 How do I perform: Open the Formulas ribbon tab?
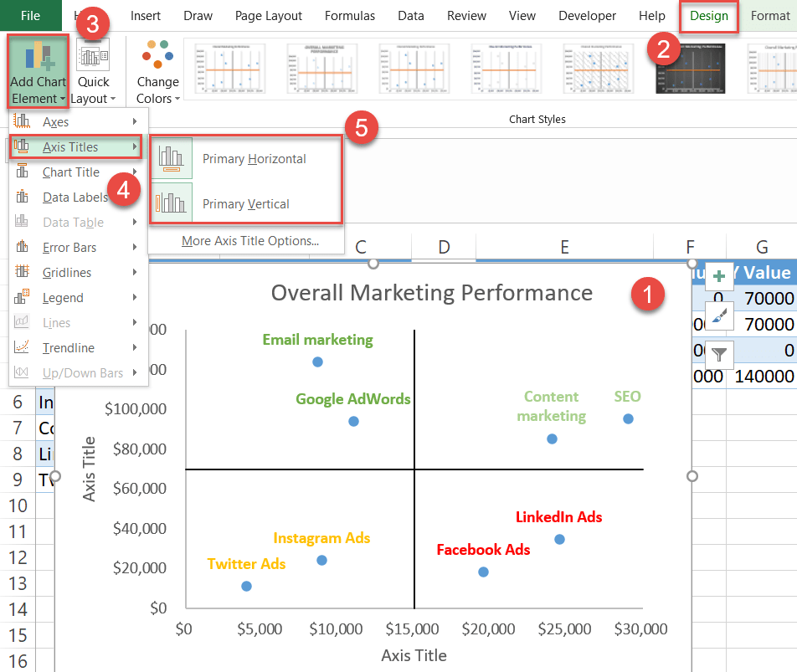[350, 16]
